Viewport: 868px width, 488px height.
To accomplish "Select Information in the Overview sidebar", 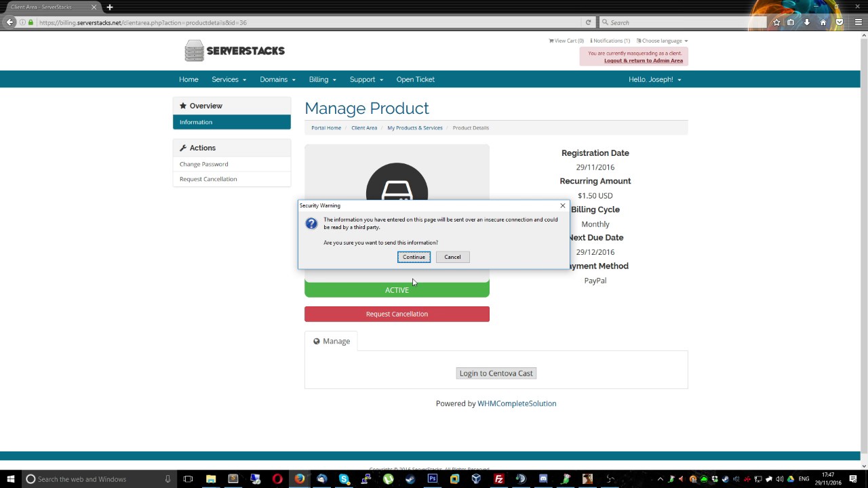I will (232, 122).
